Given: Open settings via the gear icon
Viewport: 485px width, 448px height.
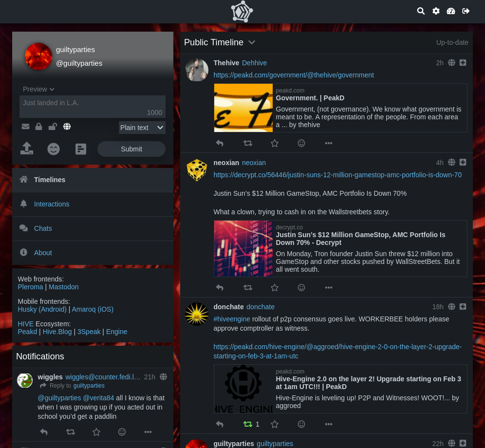Looking at the screenshot, I should point(436,11).
